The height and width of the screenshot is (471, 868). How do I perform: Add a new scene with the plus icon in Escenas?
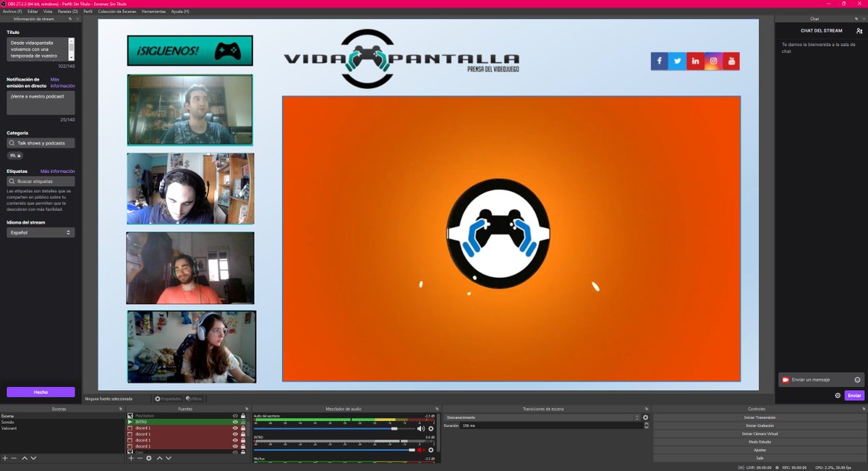point(5,458)
